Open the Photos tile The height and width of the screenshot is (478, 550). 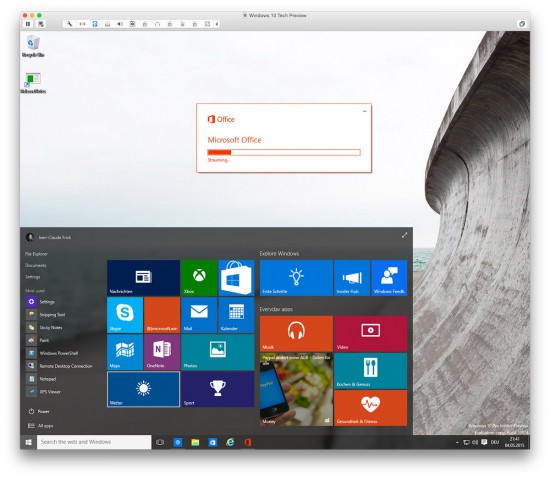[217, 352]
